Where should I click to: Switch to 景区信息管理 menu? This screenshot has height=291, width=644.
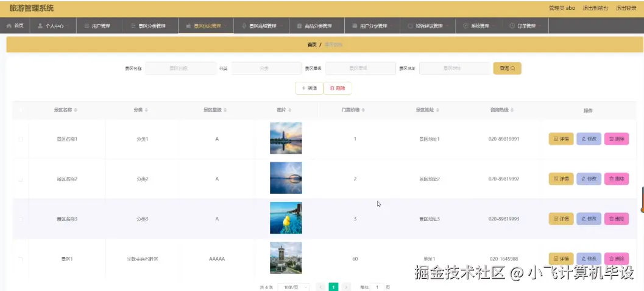click(206, 26)
